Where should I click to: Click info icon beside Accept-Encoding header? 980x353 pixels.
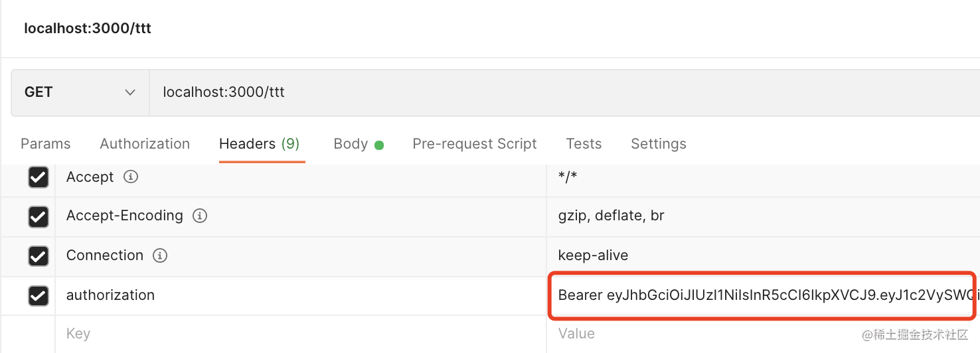(200, 216)
